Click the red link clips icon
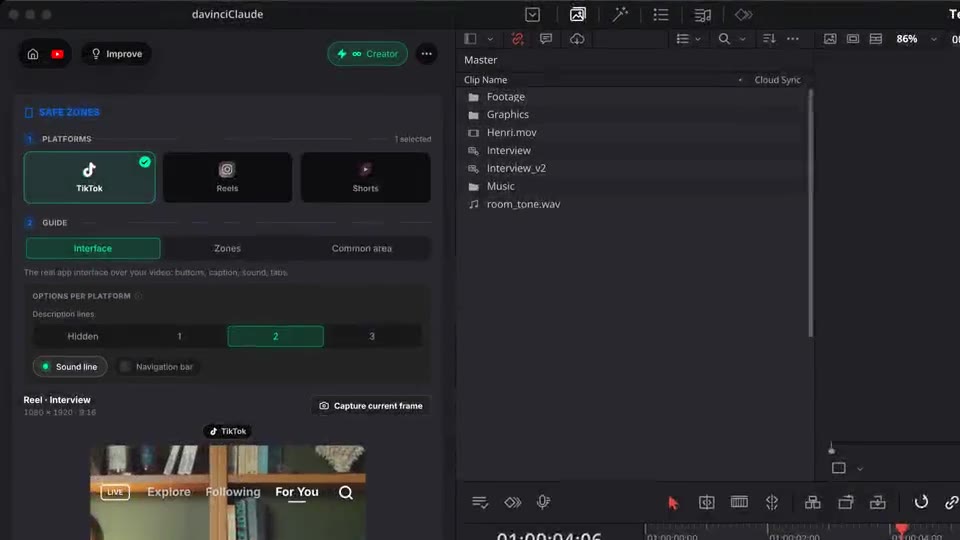The height and width of the screenshot is (540, 960). (517, 39)
